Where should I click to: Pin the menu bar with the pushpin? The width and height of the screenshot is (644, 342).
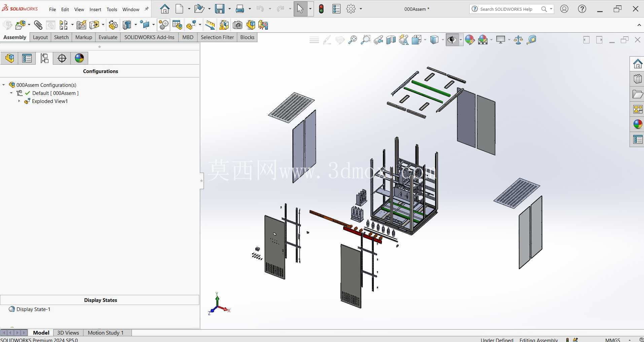[146, 9]
